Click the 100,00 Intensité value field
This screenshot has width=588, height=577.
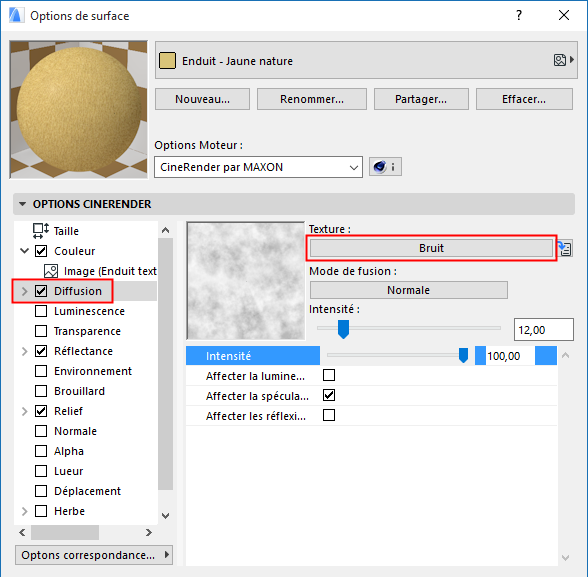(x=510, y=355)
